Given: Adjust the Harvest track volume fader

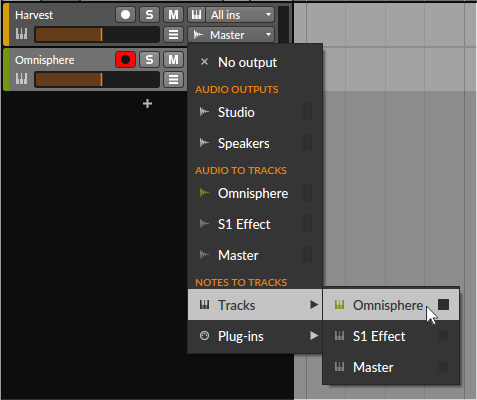Looking at the screenshot, I should [97, 35].
